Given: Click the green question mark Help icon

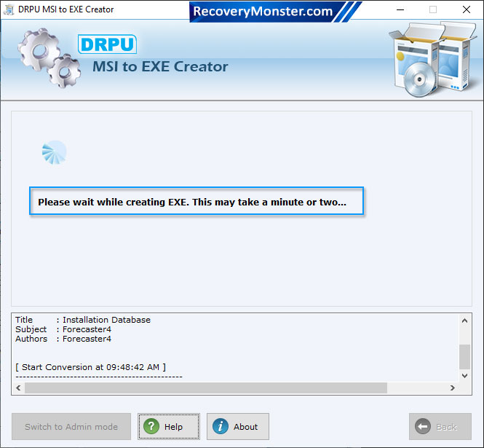Looking at the screenshot, I should pyautogui.click(x=151, y=426).
